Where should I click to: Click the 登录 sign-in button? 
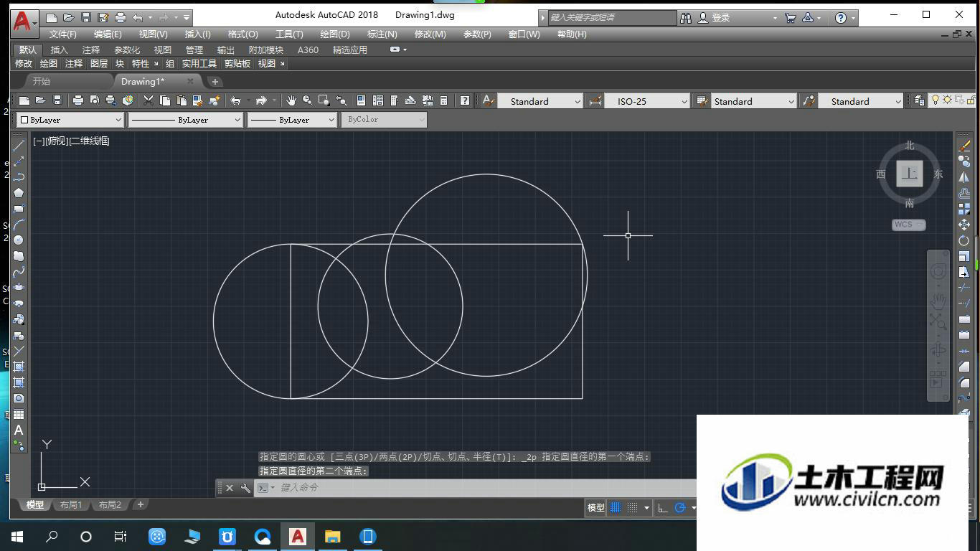(x=721, y=17)
